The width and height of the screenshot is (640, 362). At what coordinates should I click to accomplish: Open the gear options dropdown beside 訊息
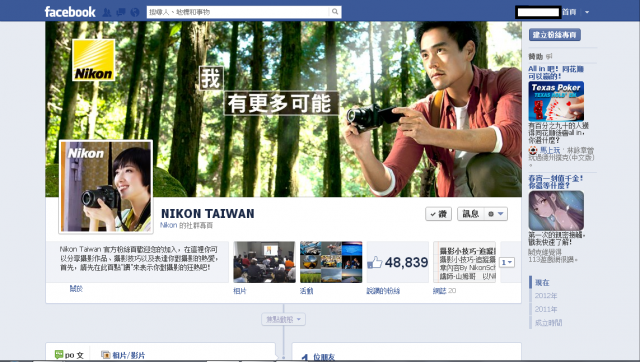pyautogui.click(x=496, y=214)
